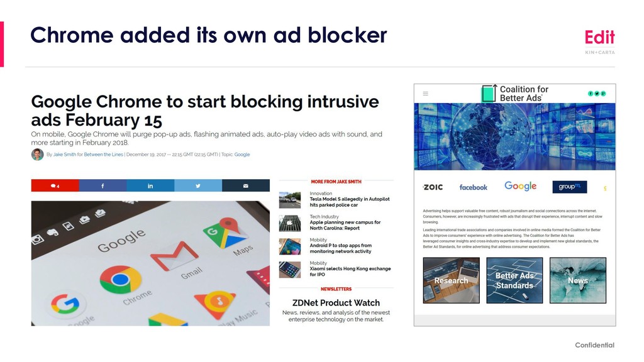Click the Edit Kin+Carta logo

coord(599,41)
